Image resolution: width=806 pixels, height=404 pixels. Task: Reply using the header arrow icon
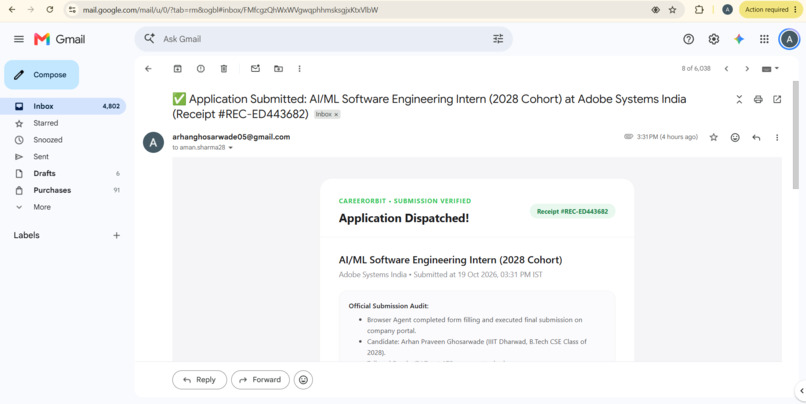[x=756, y=137]
